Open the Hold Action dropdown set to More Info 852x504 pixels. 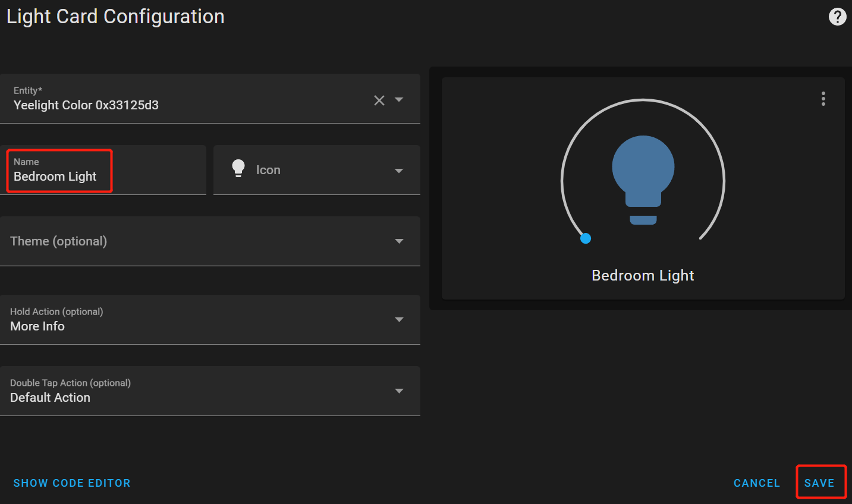click(x=210, y=320)
